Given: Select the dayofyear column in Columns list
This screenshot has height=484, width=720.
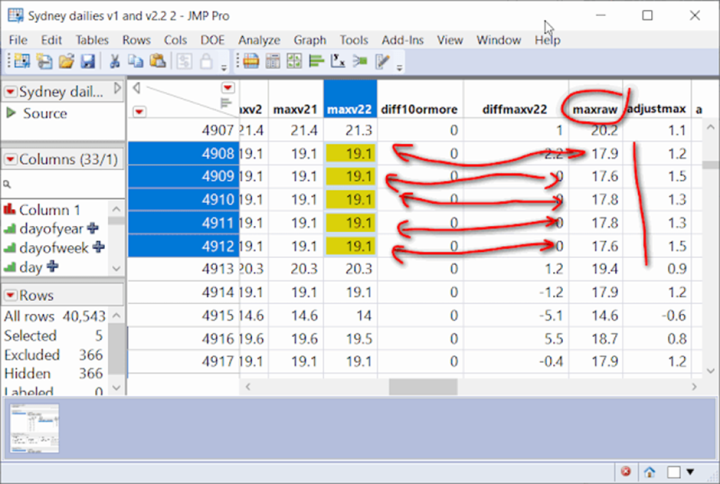Looking at the screenshot, I should (52, 229).
